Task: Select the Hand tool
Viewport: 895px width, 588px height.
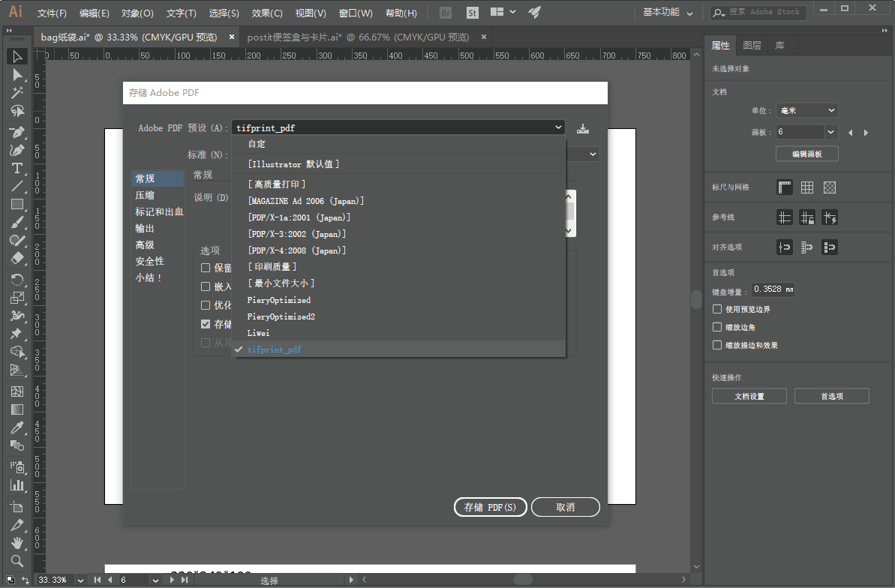Action: [17, 542]
